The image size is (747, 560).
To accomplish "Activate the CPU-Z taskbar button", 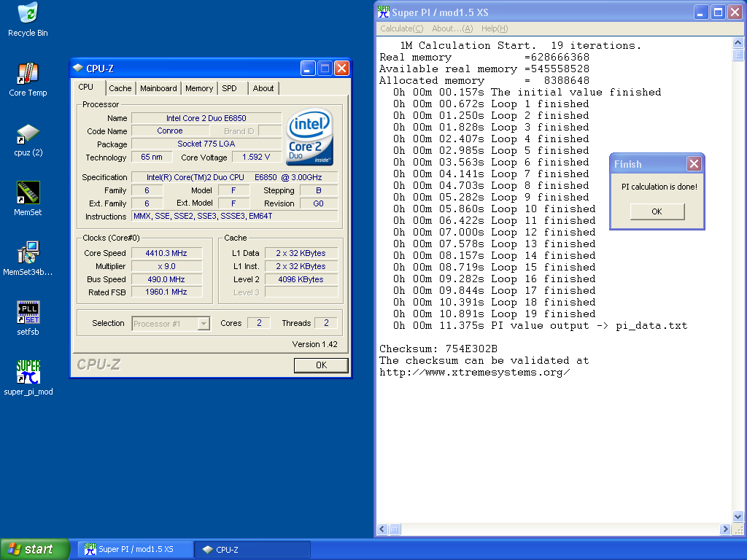I will click(253, 550).
